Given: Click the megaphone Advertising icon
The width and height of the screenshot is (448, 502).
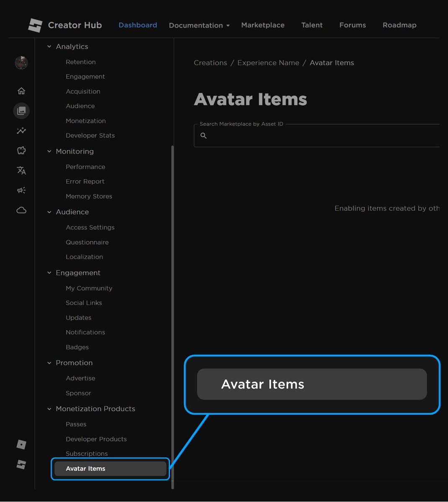Looking at the screenshot, I should 21,190.
